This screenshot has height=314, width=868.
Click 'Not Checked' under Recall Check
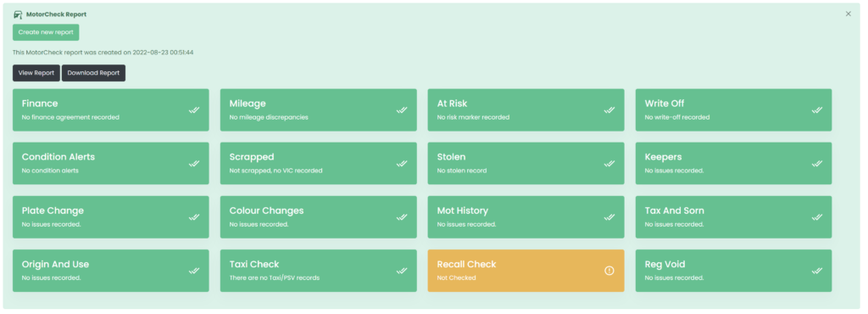(x=456, y=278)
